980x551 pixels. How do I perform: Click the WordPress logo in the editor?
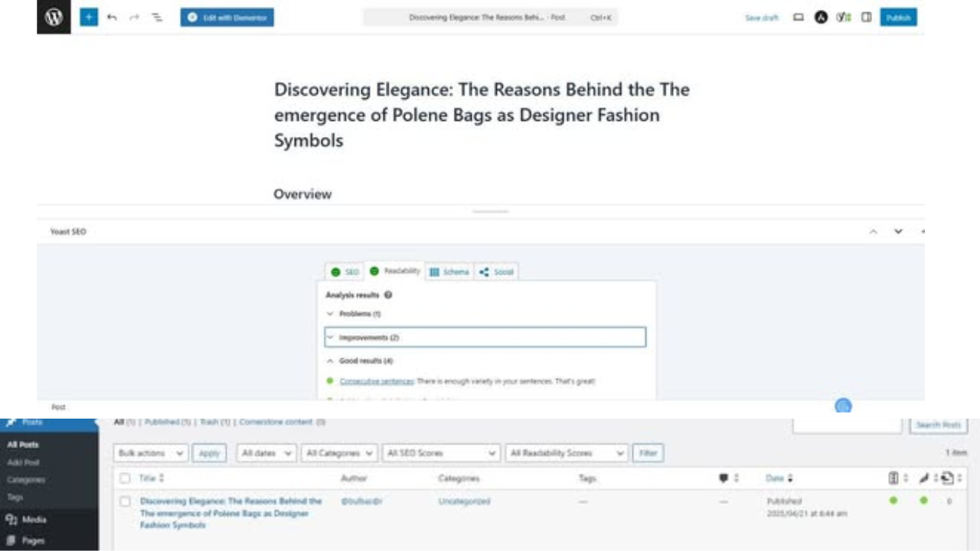tap(54, 17)
